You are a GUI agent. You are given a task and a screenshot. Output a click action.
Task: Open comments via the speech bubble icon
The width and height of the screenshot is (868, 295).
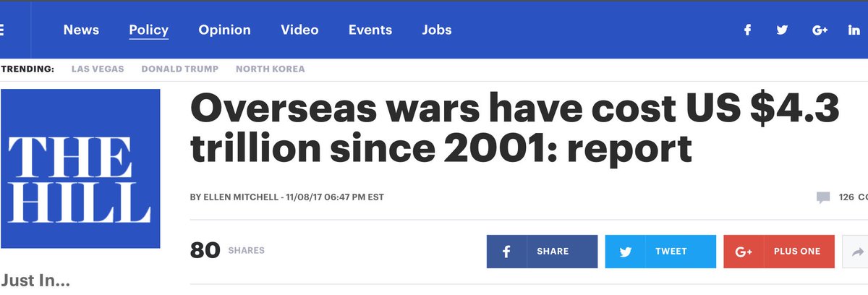(823, 197)
